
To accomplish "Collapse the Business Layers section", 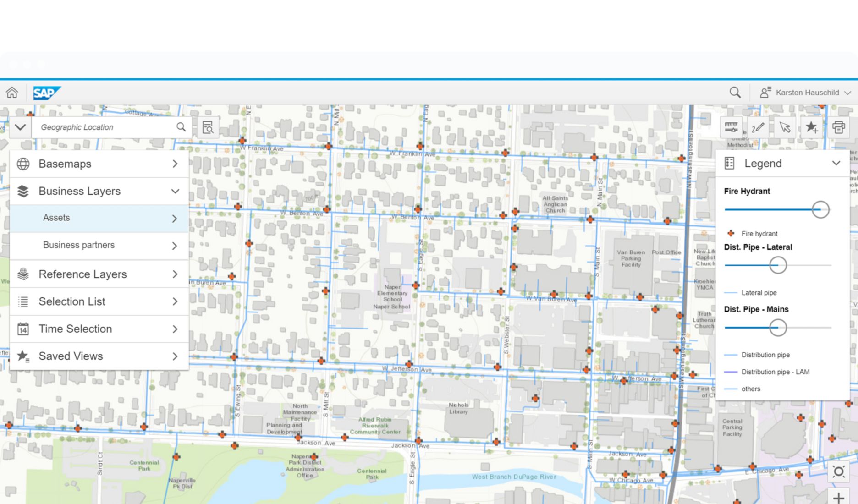I will (175, 191).
